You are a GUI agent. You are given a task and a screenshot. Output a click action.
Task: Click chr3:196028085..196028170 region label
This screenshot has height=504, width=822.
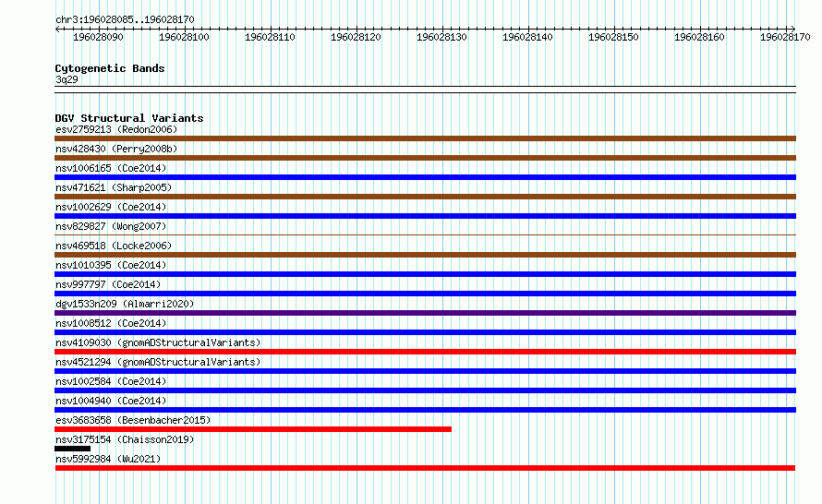[125, 19]
